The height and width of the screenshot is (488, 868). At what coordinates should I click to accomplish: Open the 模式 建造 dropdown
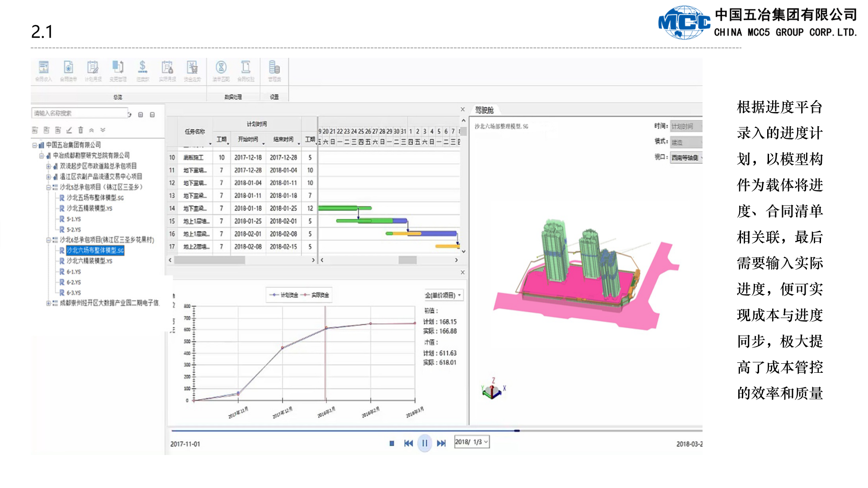tap(686, 142)
